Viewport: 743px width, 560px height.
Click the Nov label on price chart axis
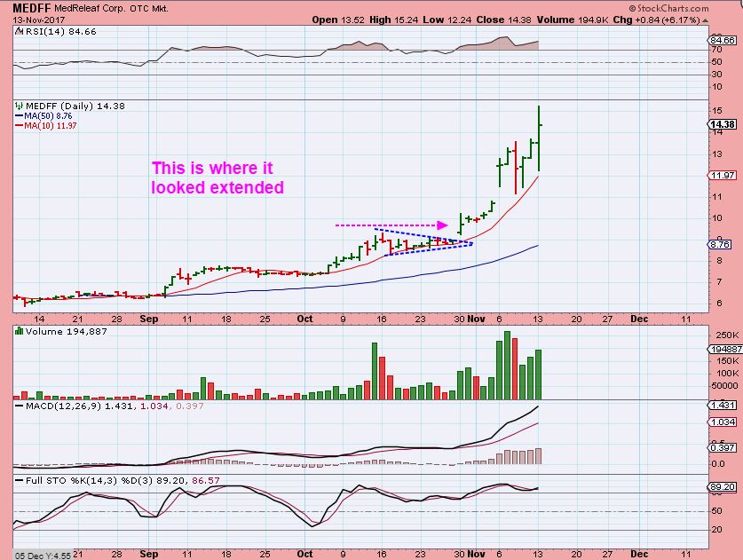pos(476,319)
